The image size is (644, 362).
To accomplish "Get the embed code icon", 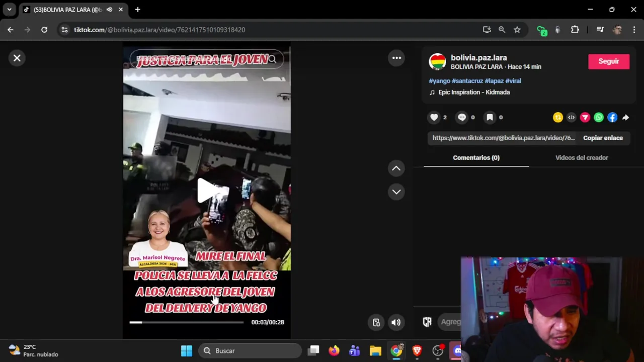I will pyautogui.click(x=571, y=117).
